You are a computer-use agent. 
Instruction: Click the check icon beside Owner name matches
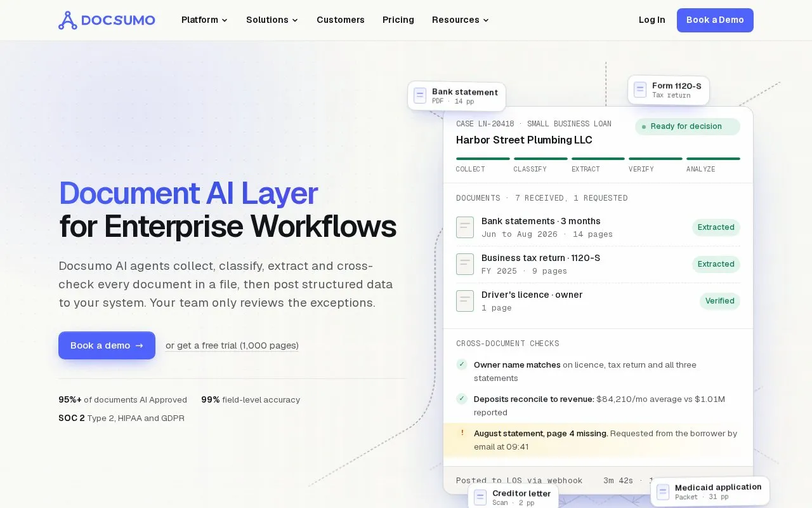[462, 364]
